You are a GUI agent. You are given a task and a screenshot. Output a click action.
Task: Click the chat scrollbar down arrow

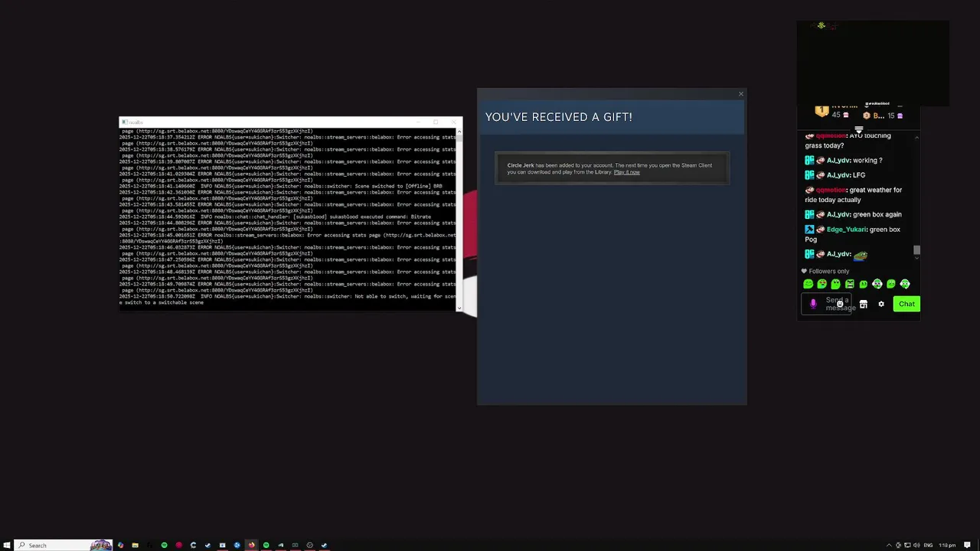point(916,258)
